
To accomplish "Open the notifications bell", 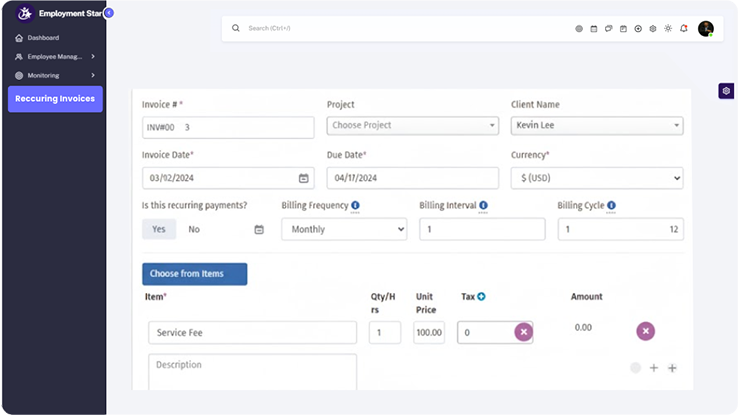I will (683, 29).
